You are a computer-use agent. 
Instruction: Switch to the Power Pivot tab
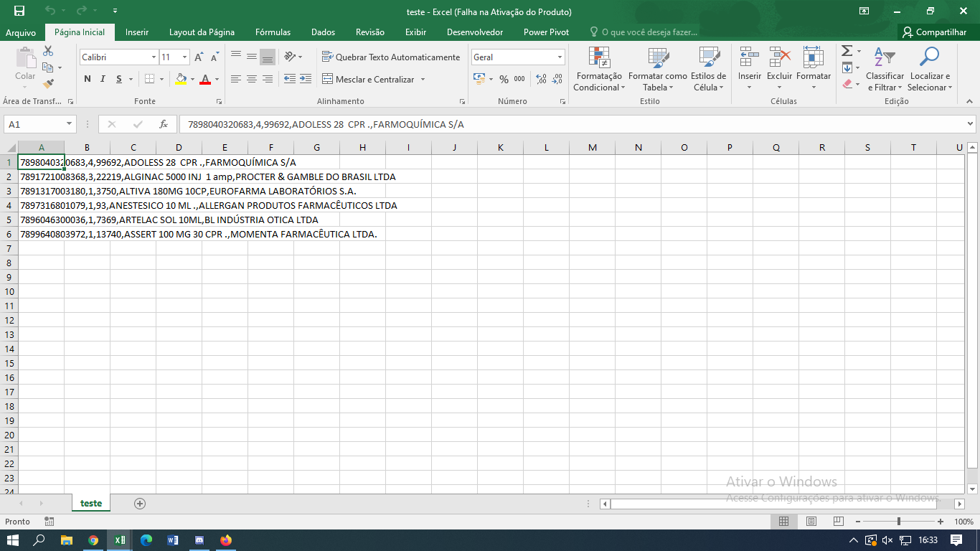coord(546,32)
